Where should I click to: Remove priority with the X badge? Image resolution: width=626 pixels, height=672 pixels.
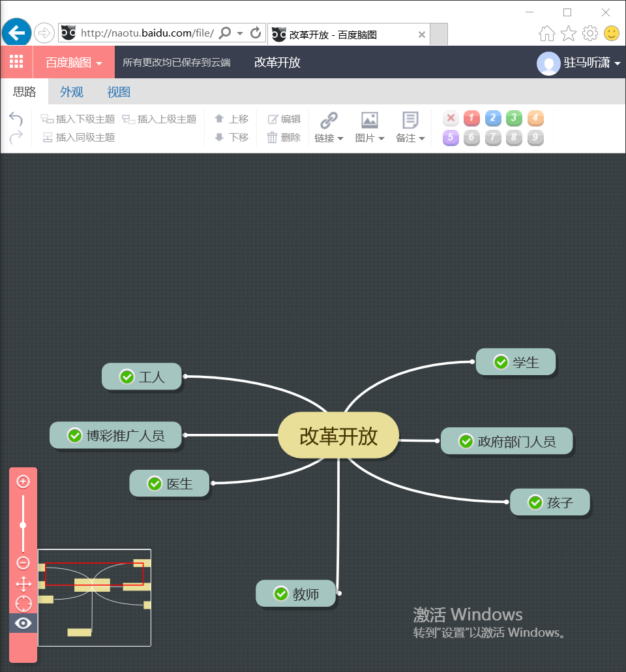click(451, 118)
